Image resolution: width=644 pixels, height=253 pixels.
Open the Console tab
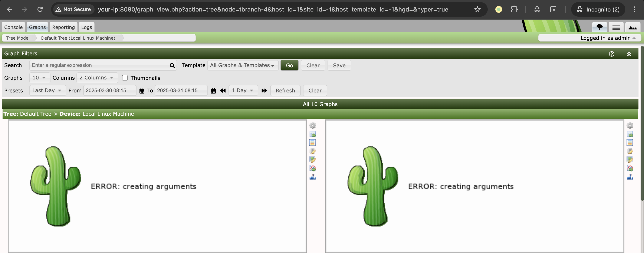tap(13, 27)
